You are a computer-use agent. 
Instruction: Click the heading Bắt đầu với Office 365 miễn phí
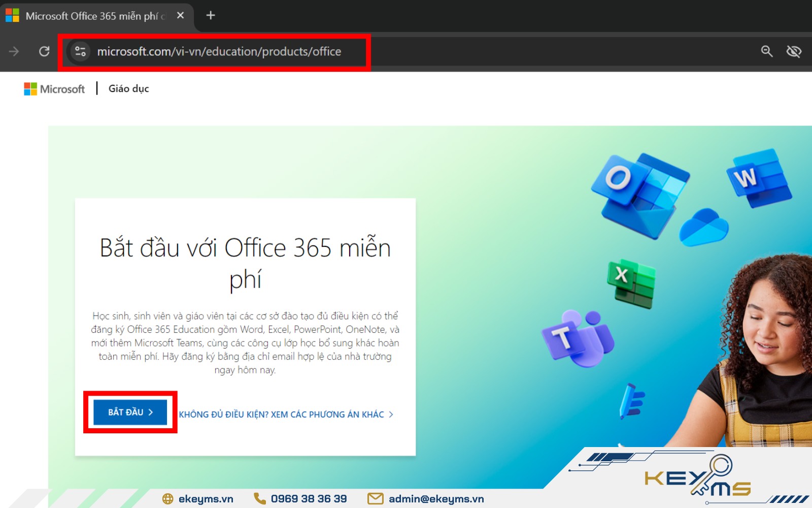click(245, 264)
